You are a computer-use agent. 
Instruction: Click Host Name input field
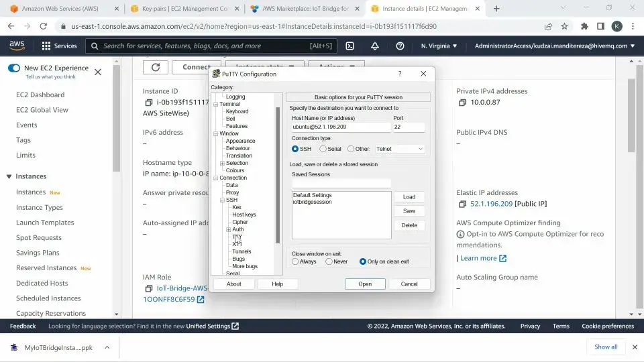point(341,127)
